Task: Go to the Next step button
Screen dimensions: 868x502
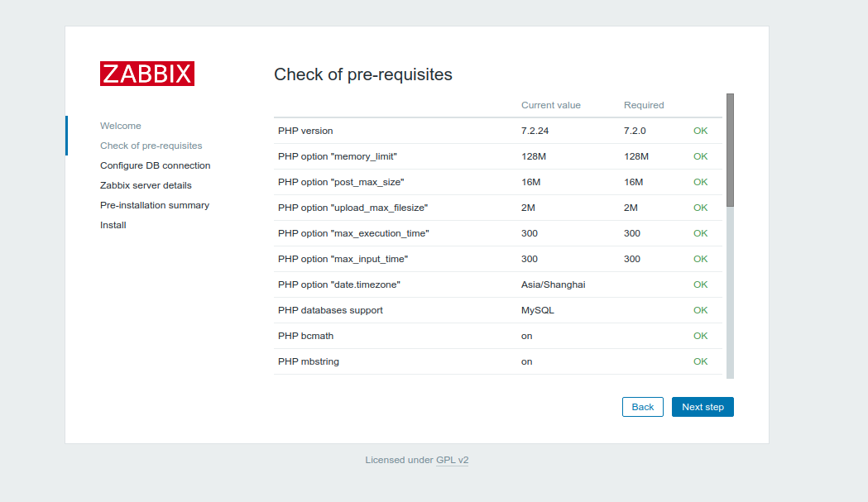Action: coord(703,407)
